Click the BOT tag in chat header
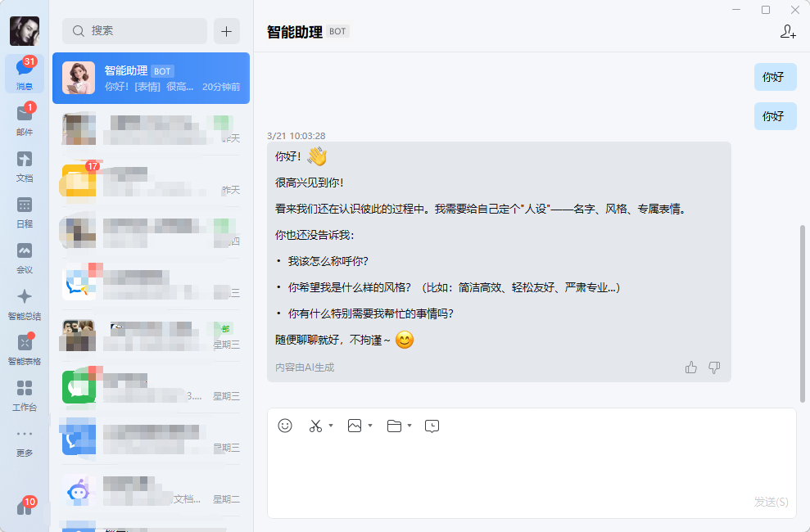Screen dimensions: 810x532 pos(337,31)
